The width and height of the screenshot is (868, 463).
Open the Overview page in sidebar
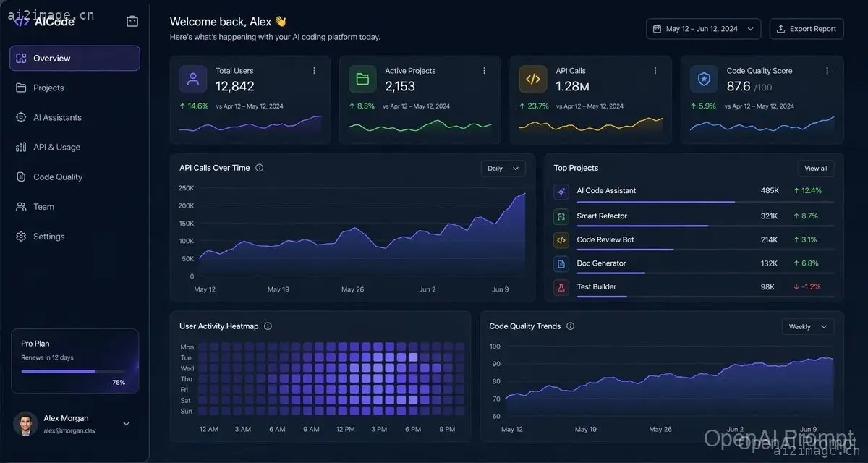(75, 58)
